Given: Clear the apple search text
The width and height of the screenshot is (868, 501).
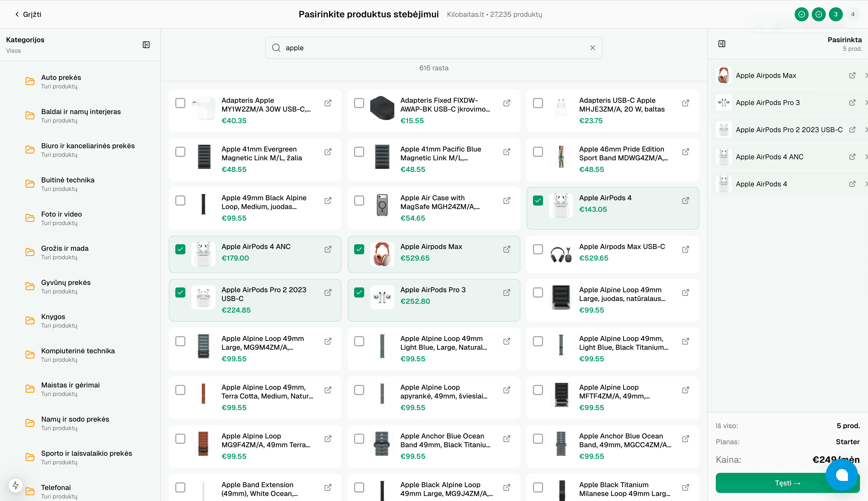Looking at the screenshot, I should 592,48.
